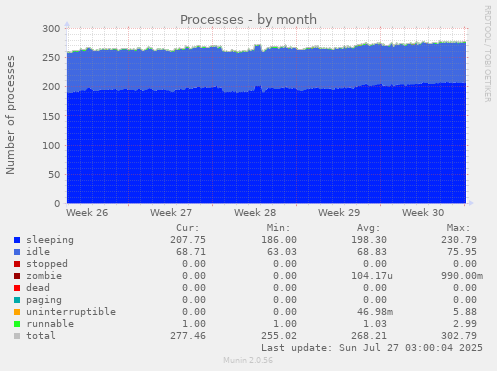The image size is (497, 371).
Task: Click total minimum value 255.02
Action: 279,336
